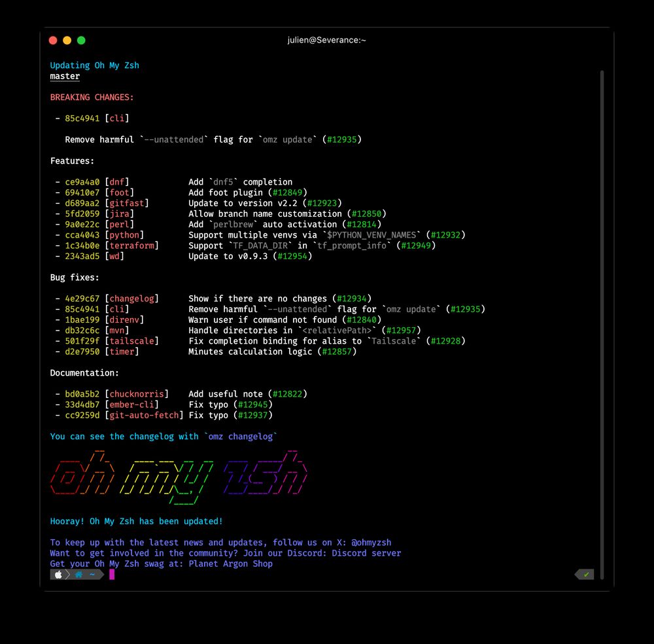Click commit hash d2e7950
The width and height of the screenshot is (654, 644).
click(82, 352)
